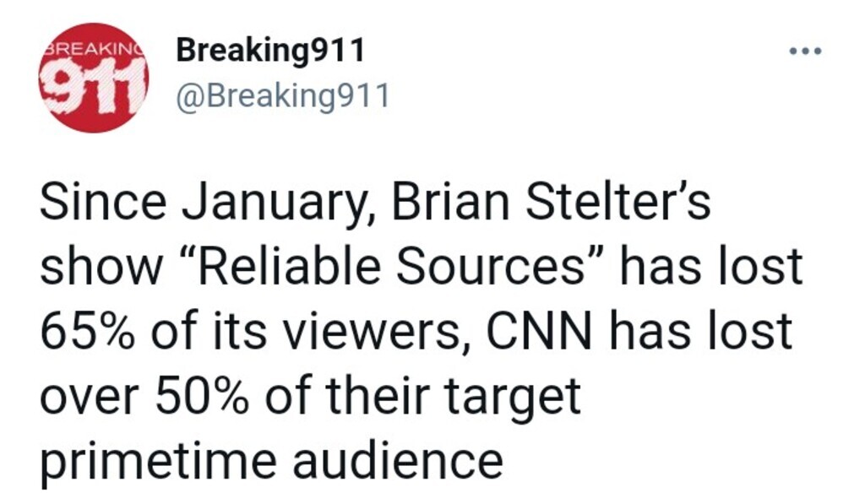Click the word "over" starting the fourth line

pyautogui.click(x=87, y=395)
